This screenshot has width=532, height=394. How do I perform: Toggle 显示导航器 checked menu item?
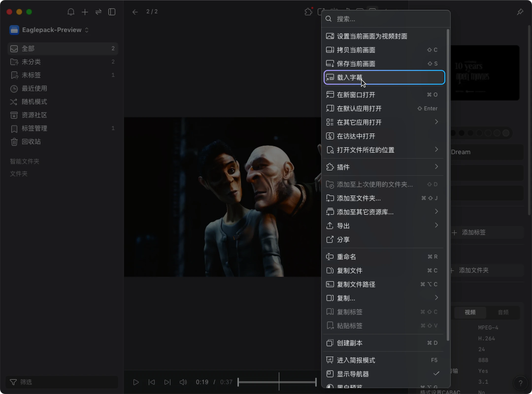pyautogui.click(x=384, y=374)
